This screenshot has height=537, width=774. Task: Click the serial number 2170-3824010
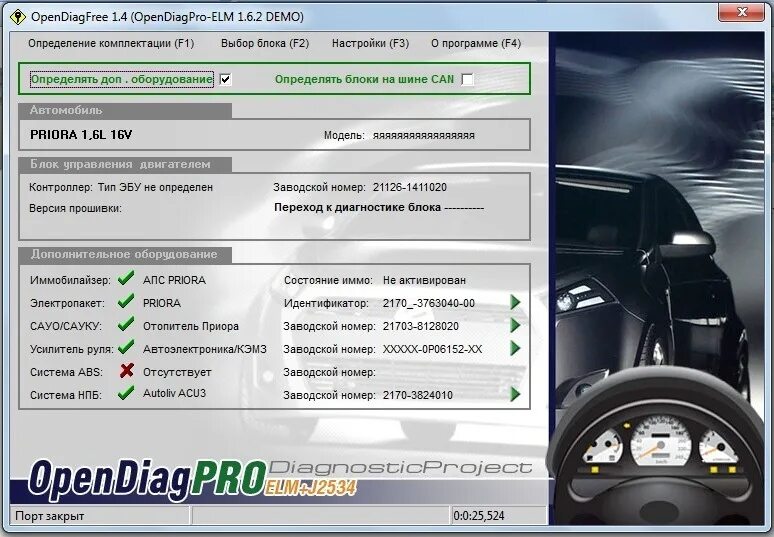pyautogui.click(x=418, y=395)
